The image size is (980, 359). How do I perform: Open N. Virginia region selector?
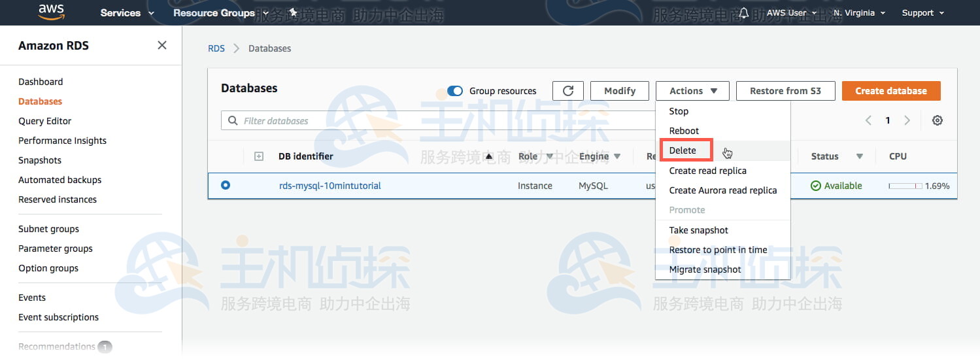point(859,12)
